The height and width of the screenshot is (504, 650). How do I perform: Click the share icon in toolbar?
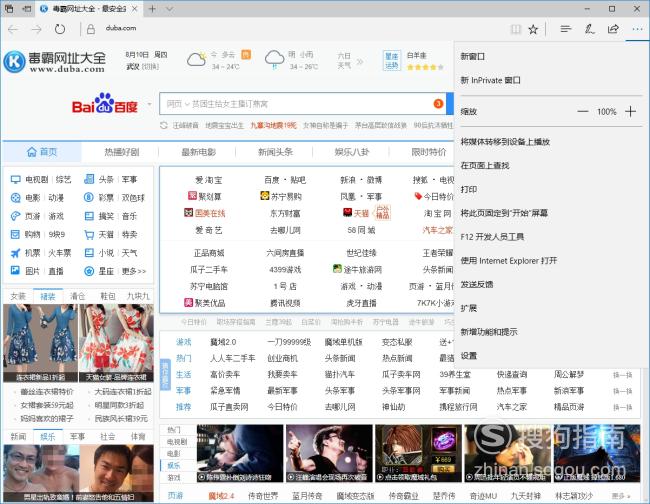click(x=613, y=29)
